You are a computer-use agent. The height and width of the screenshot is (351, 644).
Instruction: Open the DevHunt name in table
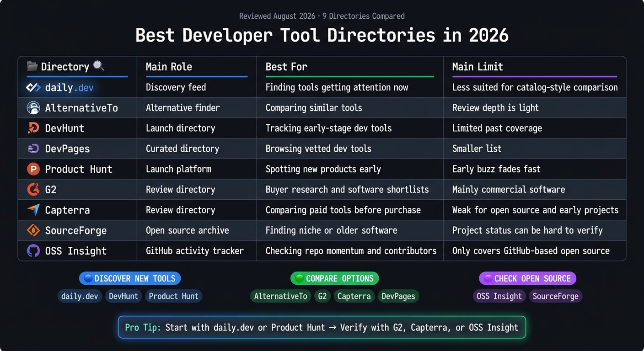coord(64,128)
